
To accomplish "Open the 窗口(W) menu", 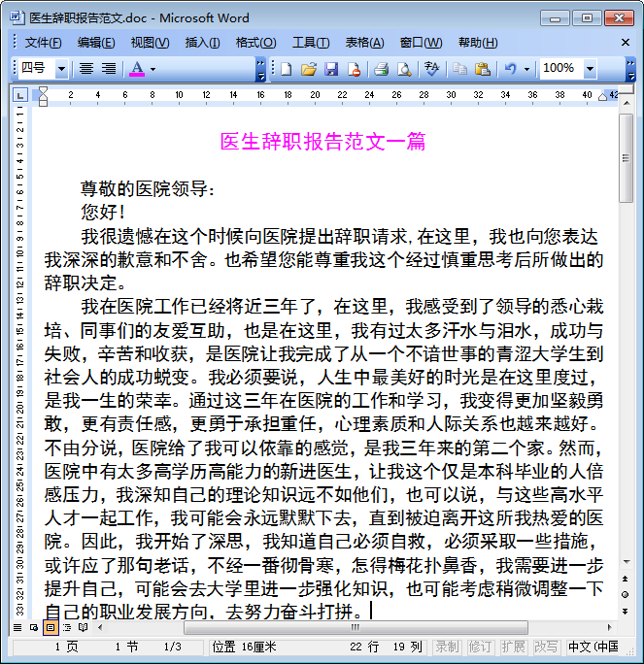I will pyautogui.click(x=421, y=43).
